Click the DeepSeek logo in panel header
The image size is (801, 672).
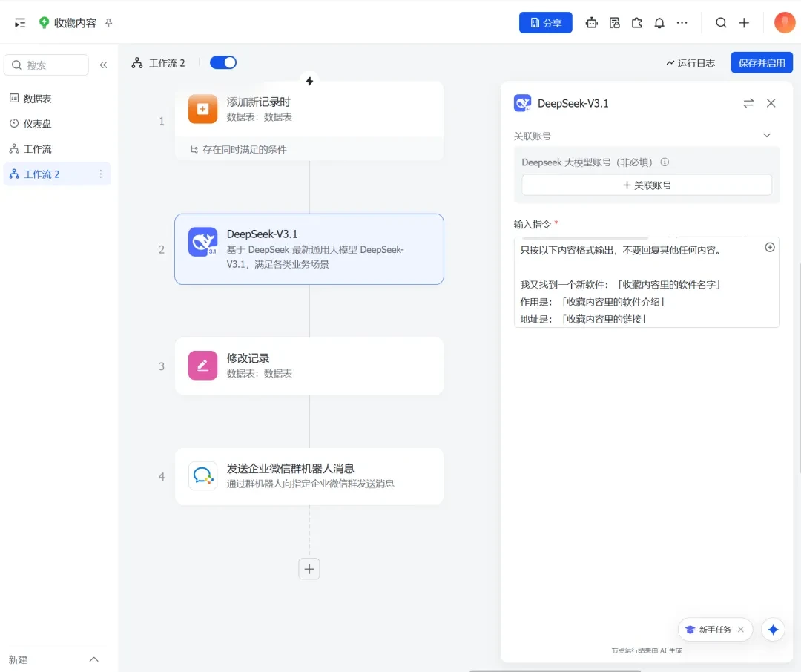(523, 103)
